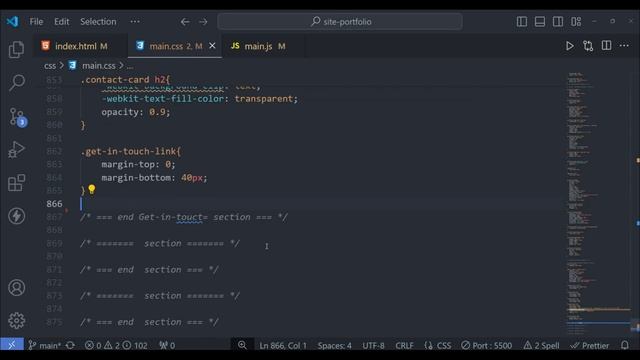
Task: Open the Search view in activity bar
Action: (16, 82)
